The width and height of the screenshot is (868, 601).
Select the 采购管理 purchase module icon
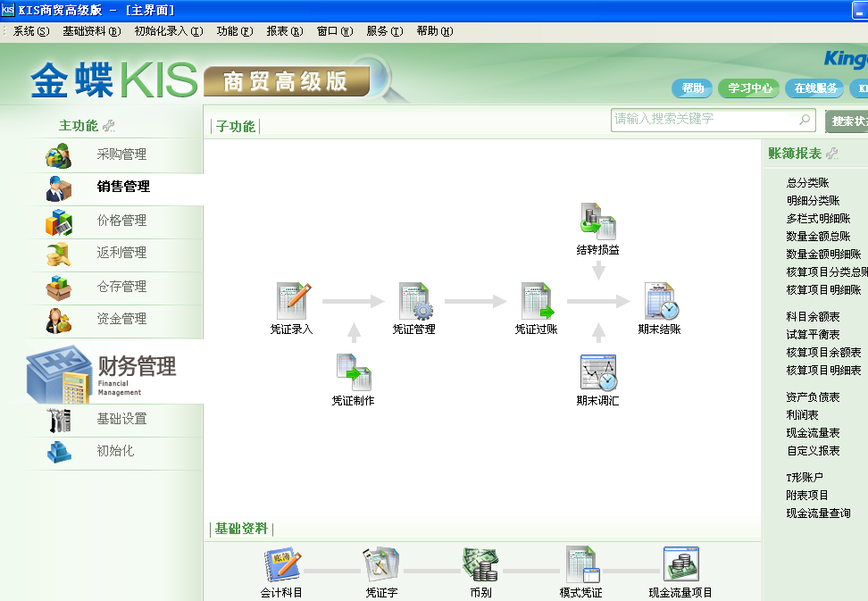pyautogui.click(x=58, y=155)
